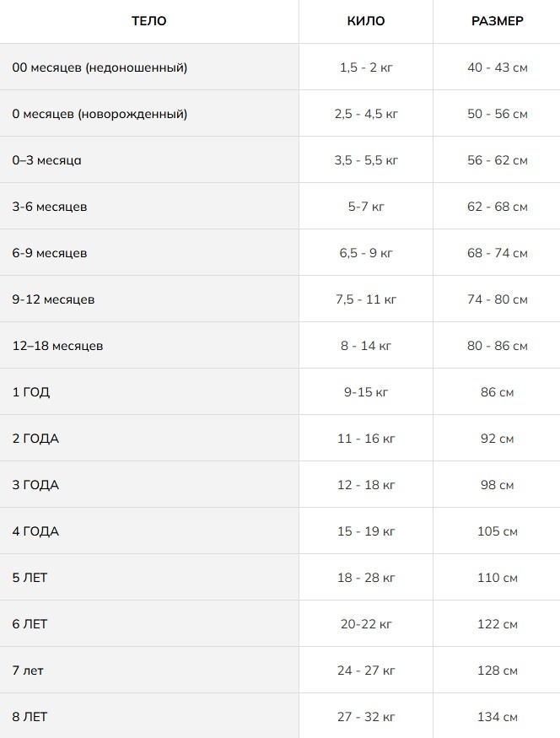Click the 11 - 16 кг weight cell

point(366,439)
